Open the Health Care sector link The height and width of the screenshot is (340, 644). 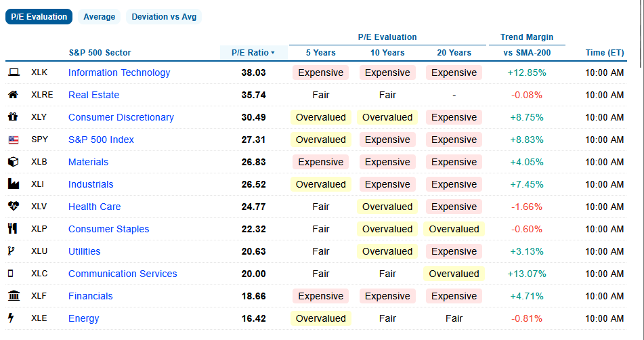coord(94,207)
